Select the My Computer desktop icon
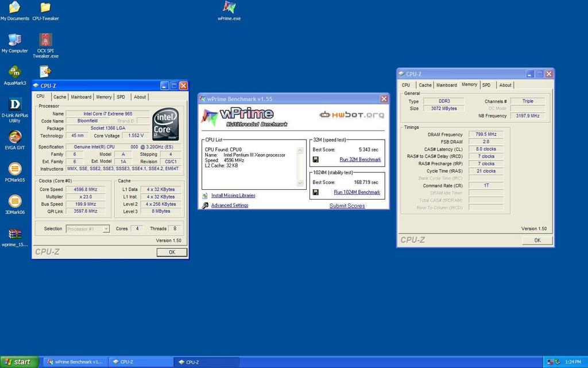 14,43
